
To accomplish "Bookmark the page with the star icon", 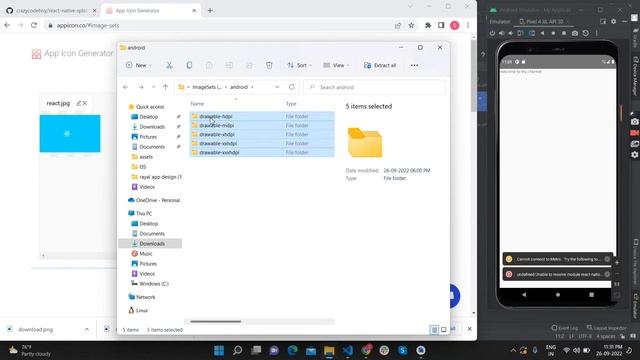I will click(411, 25).
